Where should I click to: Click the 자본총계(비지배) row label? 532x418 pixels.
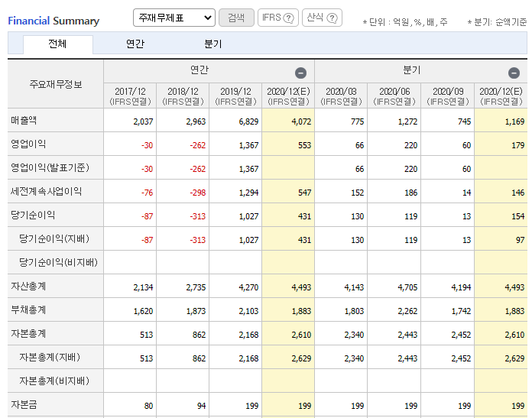tap(54, 381)
